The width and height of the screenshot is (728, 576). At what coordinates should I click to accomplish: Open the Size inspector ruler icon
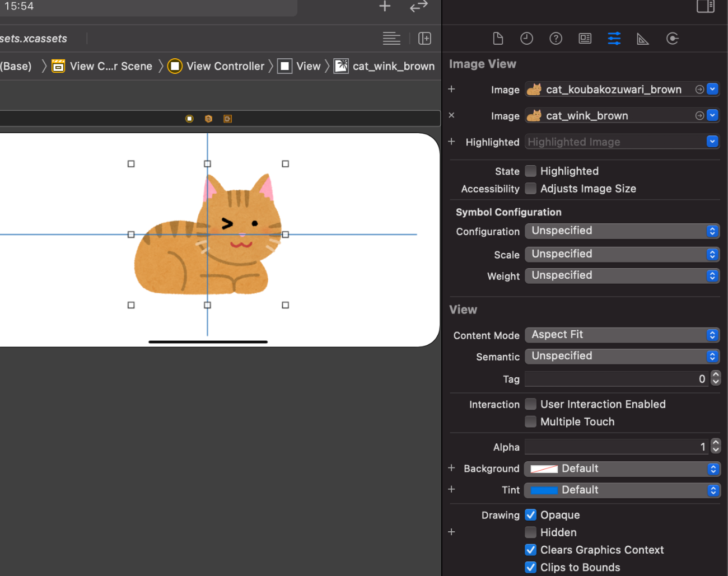642,39
